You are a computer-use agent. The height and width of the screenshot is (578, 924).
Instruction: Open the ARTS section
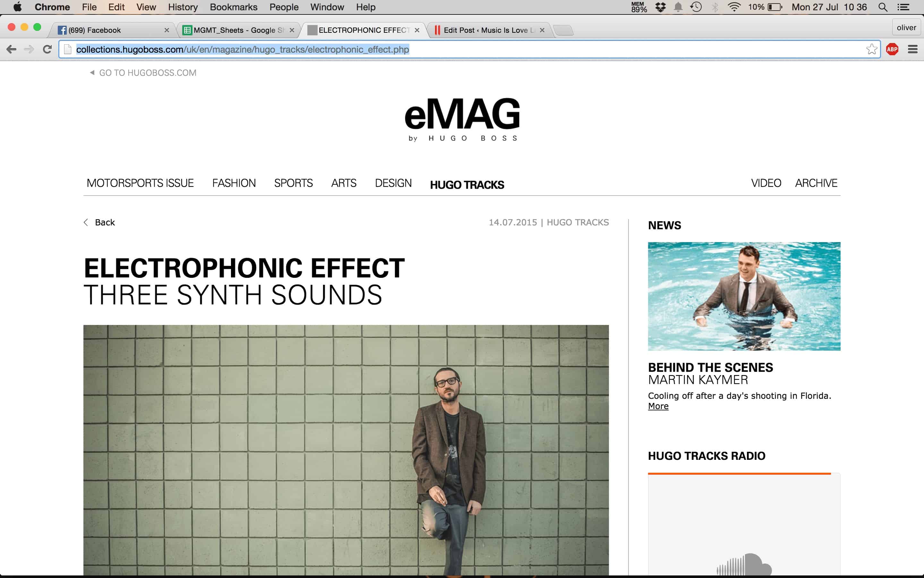click(x=344, y=183)
